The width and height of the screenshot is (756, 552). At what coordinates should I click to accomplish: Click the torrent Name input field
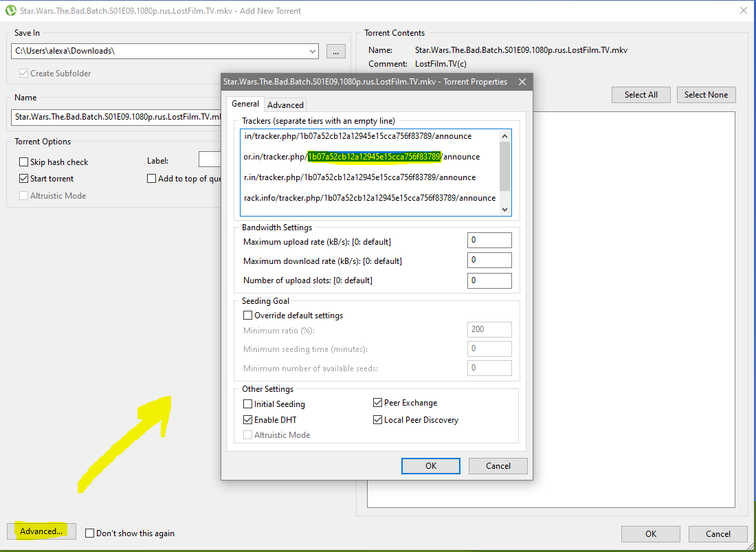[117, 117]
